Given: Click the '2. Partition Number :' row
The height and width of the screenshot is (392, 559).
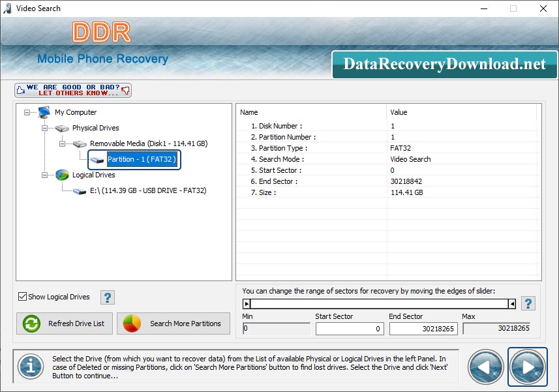Looking at the screenshot, I should coord(387,137).
